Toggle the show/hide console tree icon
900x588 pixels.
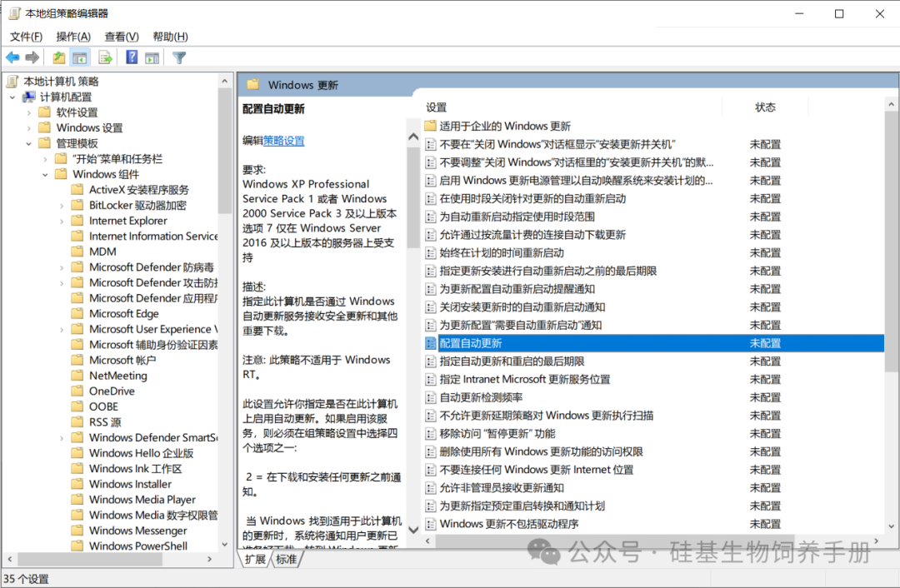[80, 57]
